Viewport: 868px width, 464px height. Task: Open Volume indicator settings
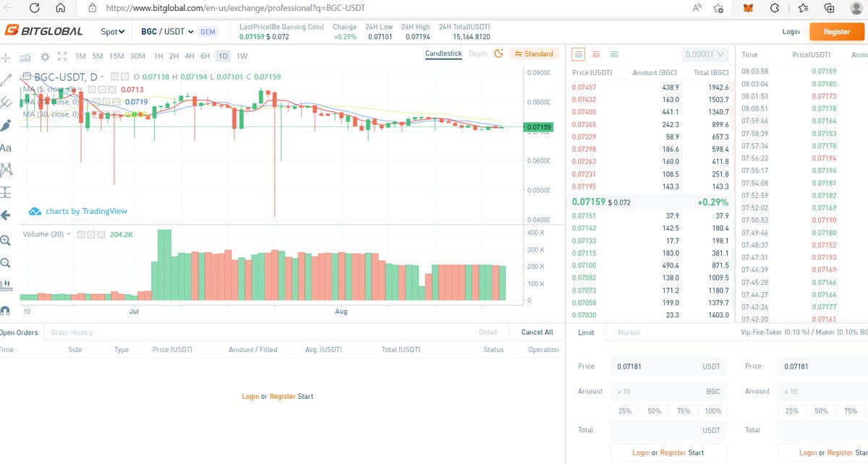point(91,234)
